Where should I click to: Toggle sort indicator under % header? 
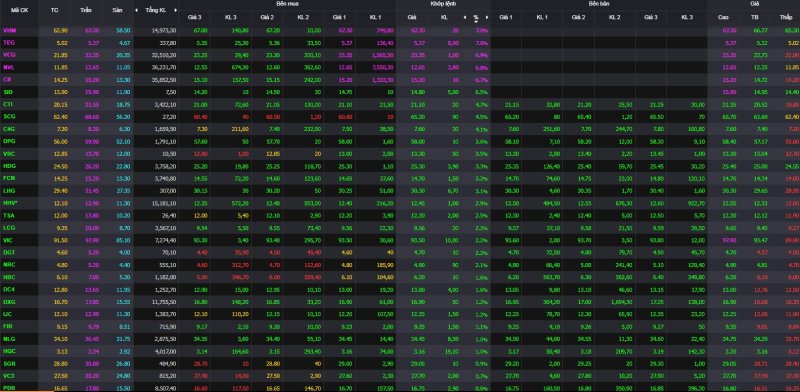point(476,21)
